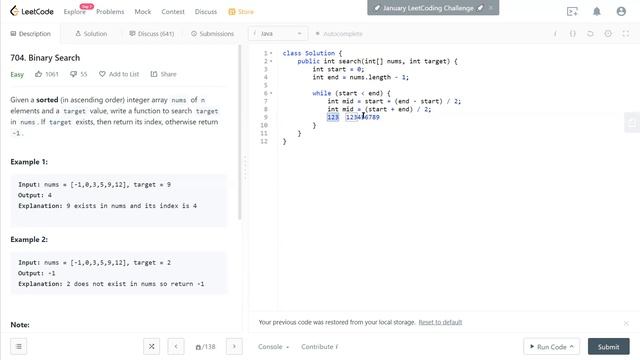The image size is (640, 360).
Task: Click the problem counter '/138'
Action: click(205, 347)
